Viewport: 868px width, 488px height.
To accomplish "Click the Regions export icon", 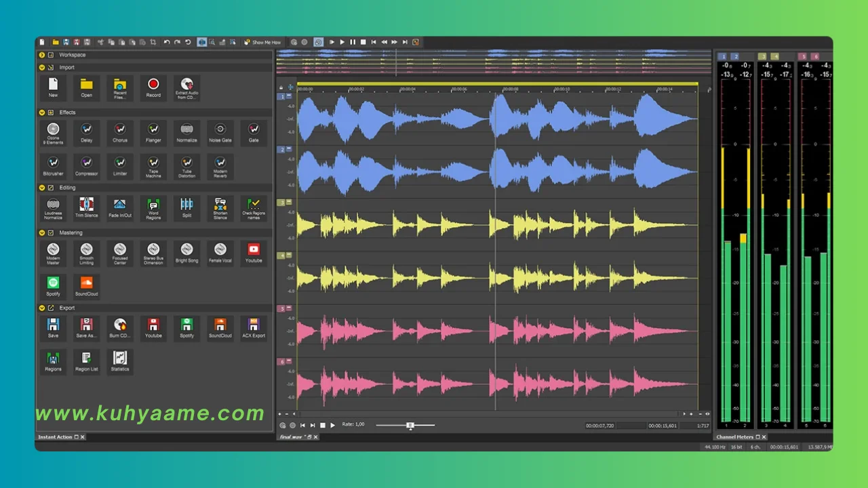I will (53, 361).
